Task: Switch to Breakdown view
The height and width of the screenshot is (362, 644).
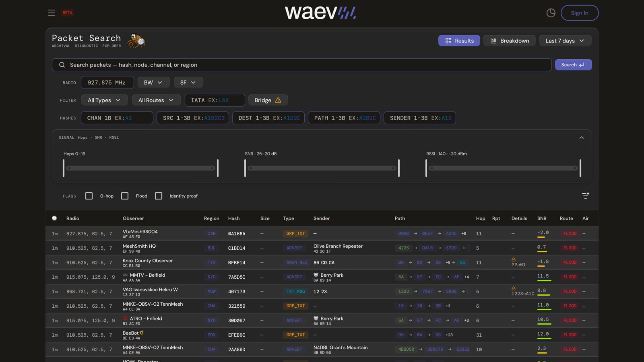Action: [510, 41]
